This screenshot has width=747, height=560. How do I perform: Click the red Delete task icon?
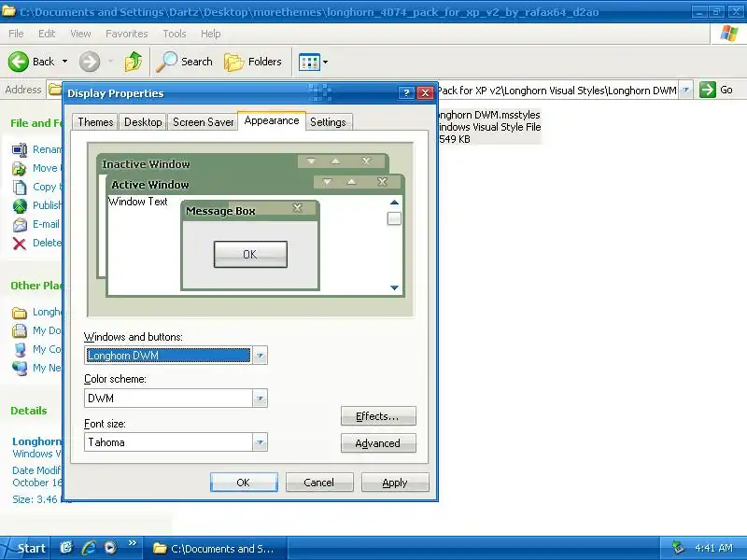coord(20,244)
